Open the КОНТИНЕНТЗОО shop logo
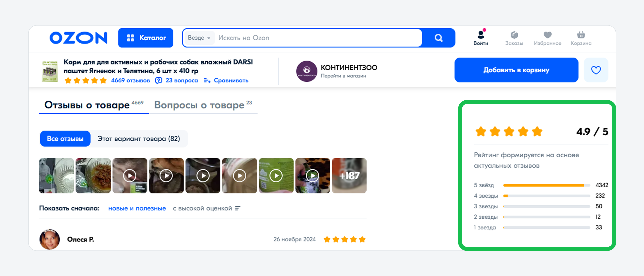644x276 pixels. [x=306, y=71]
